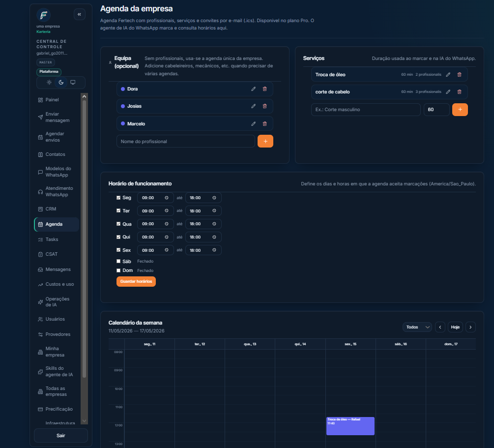
Task: Click the purple color dot beside Marcelo
Action: 123,123
